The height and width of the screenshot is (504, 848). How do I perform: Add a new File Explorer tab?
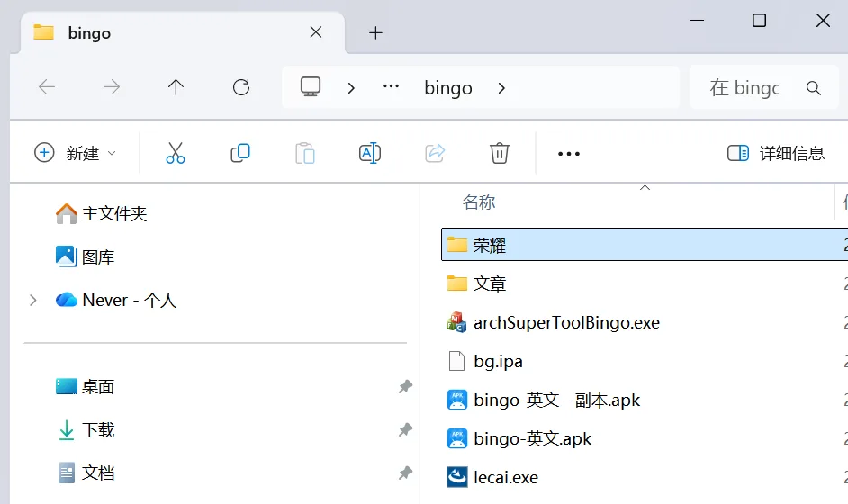pos(375,33)
